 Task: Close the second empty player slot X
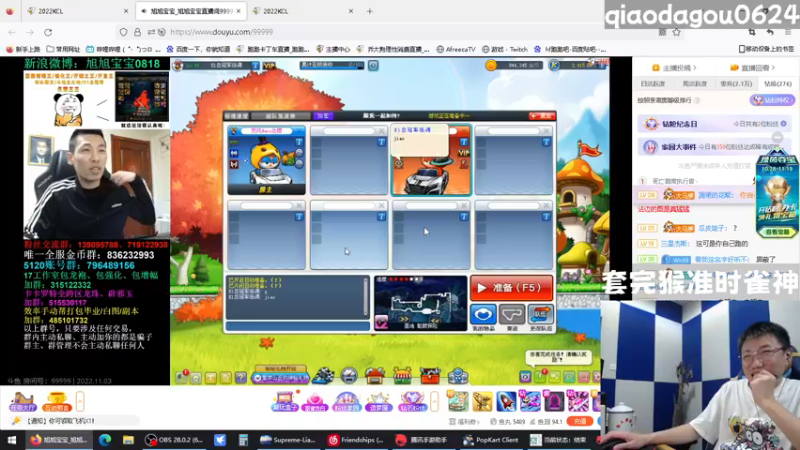(x=382, y=131)
